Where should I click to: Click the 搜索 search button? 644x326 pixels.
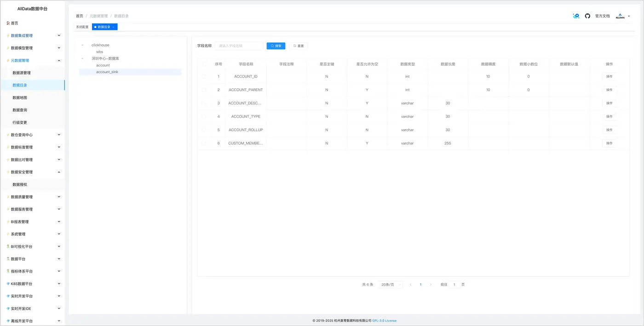point(276,46)
